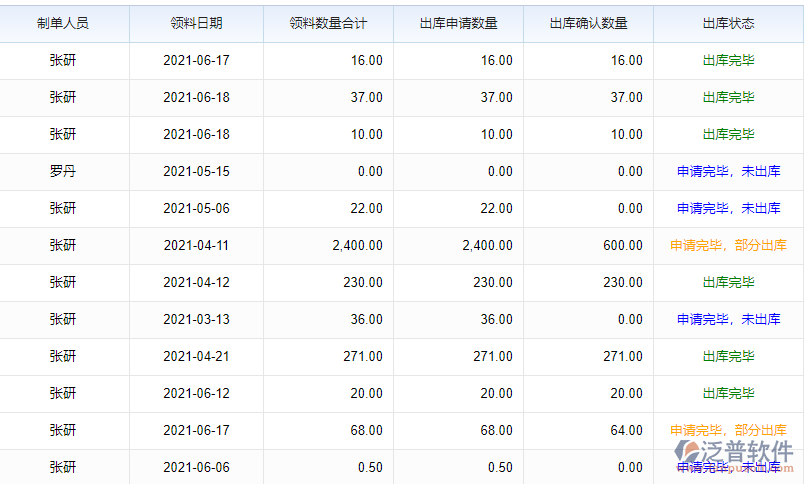Click 出库确认数量 value 64.00

(627, 430)
